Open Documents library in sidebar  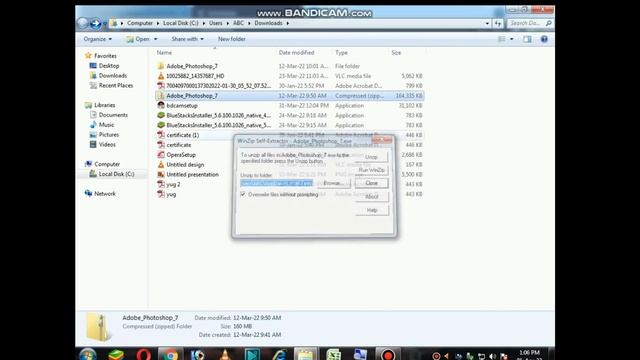[x=113, y=115]
